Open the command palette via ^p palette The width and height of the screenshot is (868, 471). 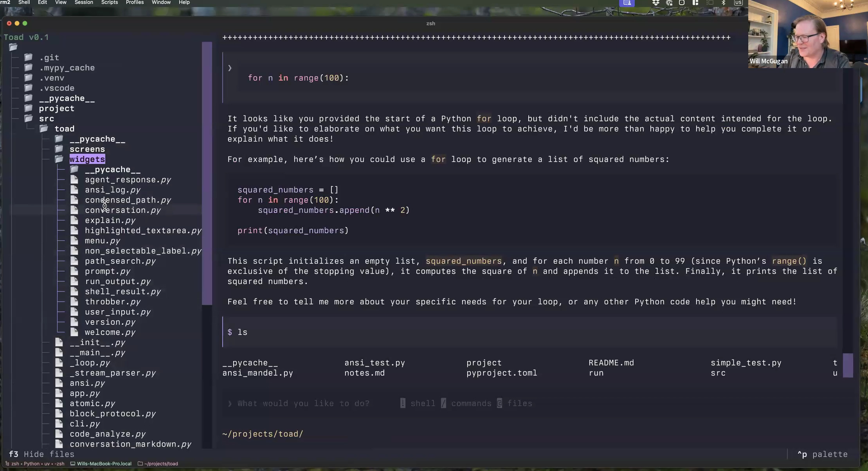822,454
